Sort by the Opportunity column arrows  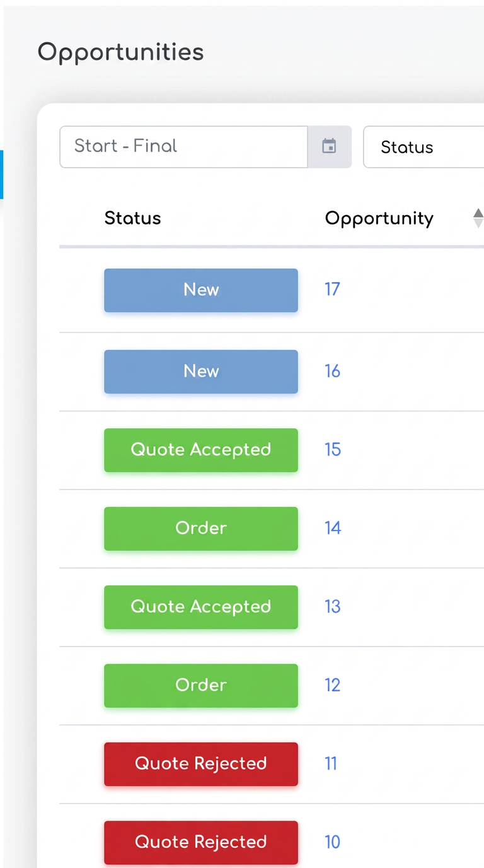pyautogui.click(x=478, y=218)
